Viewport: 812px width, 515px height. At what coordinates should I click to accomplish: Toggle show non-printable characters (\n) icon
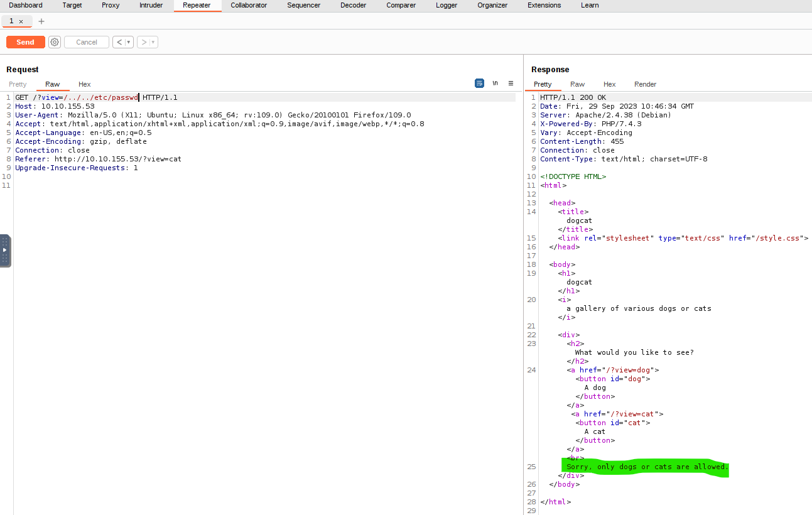point(495,83)
